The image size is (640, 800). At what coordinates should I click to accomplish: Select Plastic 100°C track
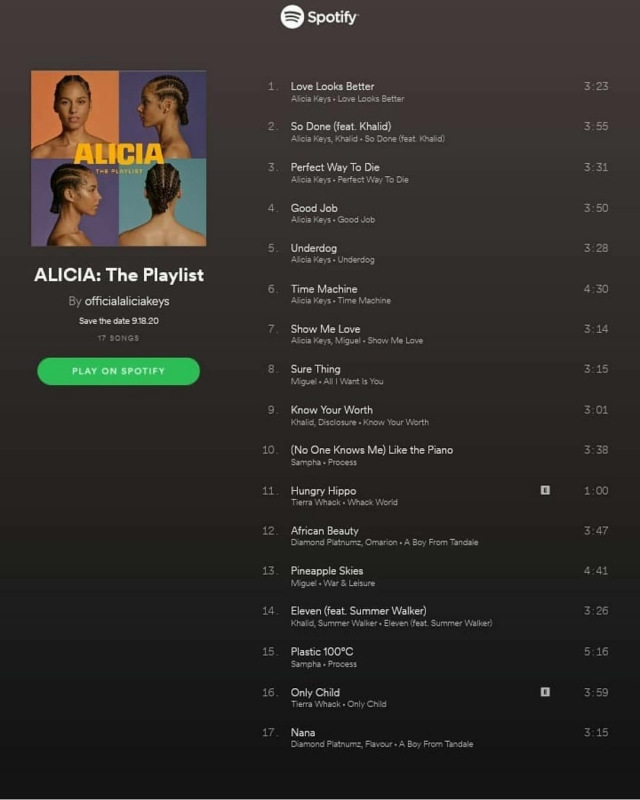tap(322, 652)
